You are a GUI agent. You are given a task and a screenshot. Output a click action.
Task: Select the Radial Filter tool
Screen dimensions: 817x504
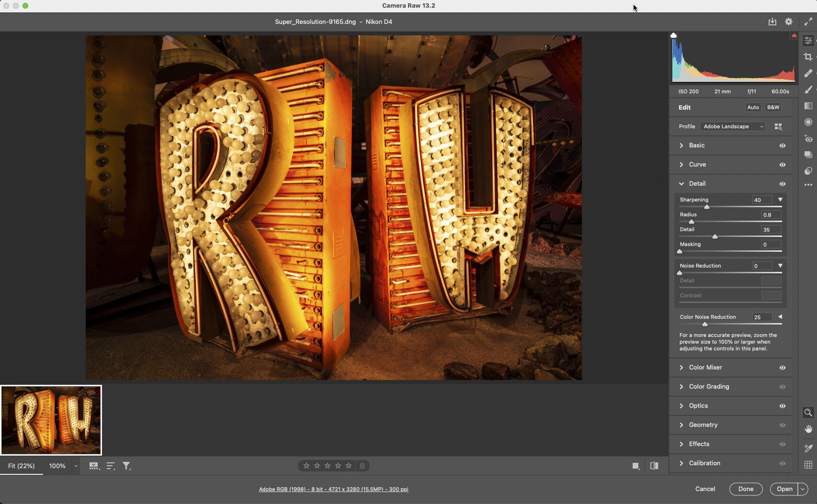(808, 122)
